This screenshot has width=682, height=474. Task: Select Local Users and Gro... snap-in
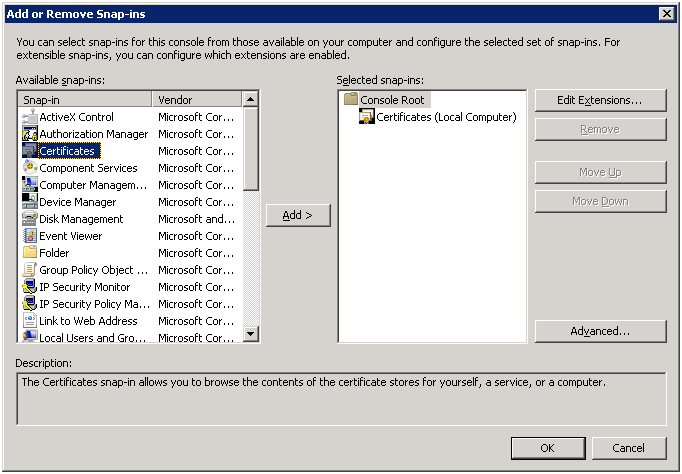click(93, 337)
